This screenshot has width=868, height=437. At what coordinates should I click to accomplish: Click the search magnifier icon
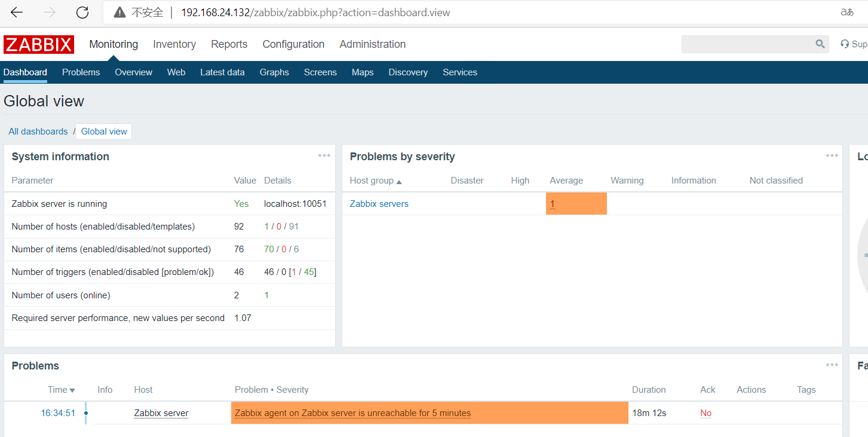(820, 44)
